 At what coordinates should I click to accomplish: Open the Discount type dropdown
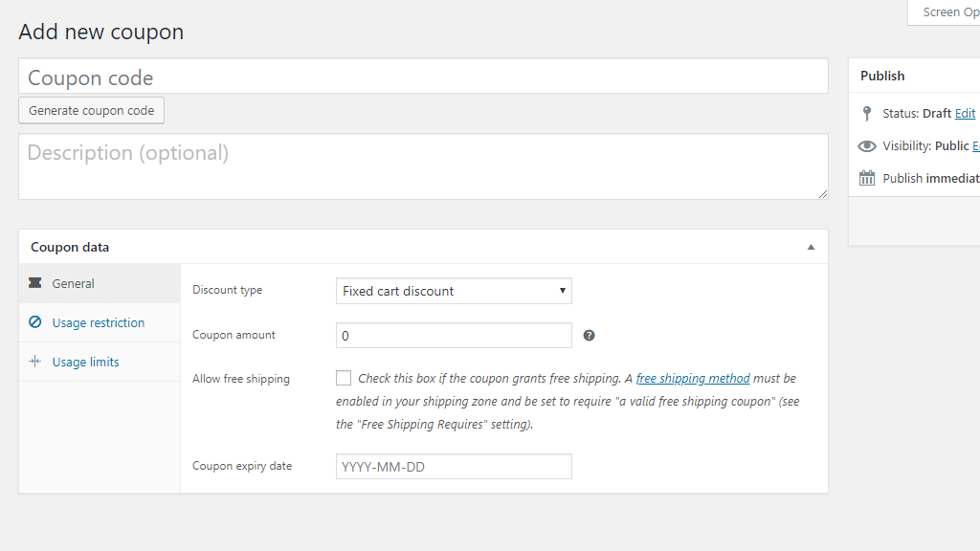[x=454, y=291]
